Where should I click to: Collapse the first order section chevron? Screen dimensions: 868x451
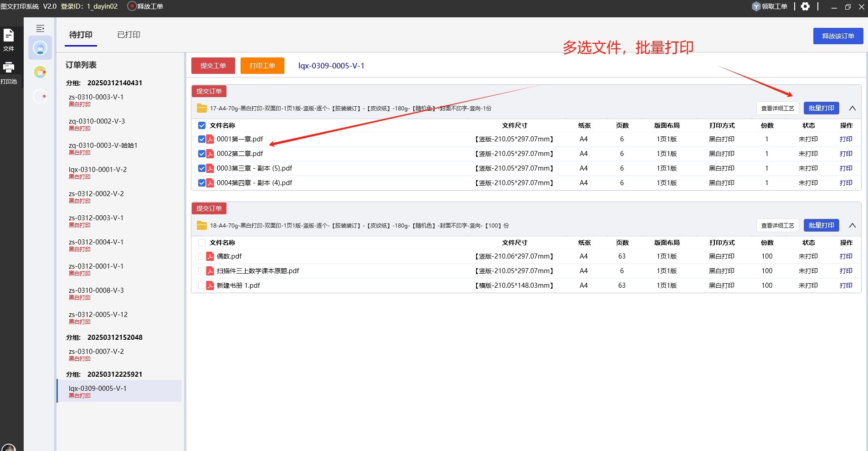[852, 108]
